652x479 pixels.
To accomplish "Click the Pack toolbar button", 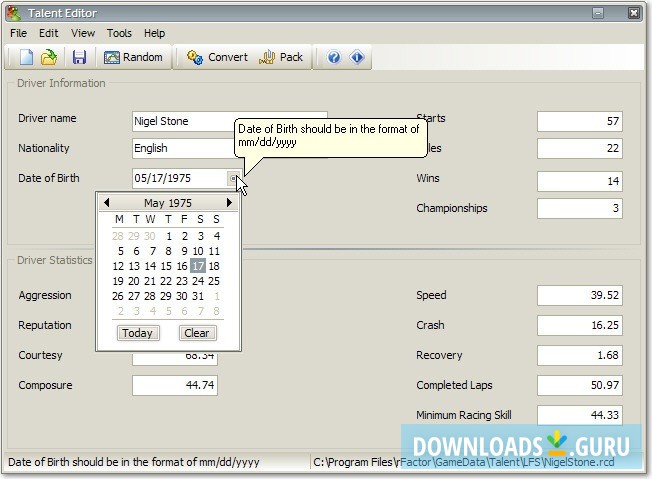I will [281, 57].
